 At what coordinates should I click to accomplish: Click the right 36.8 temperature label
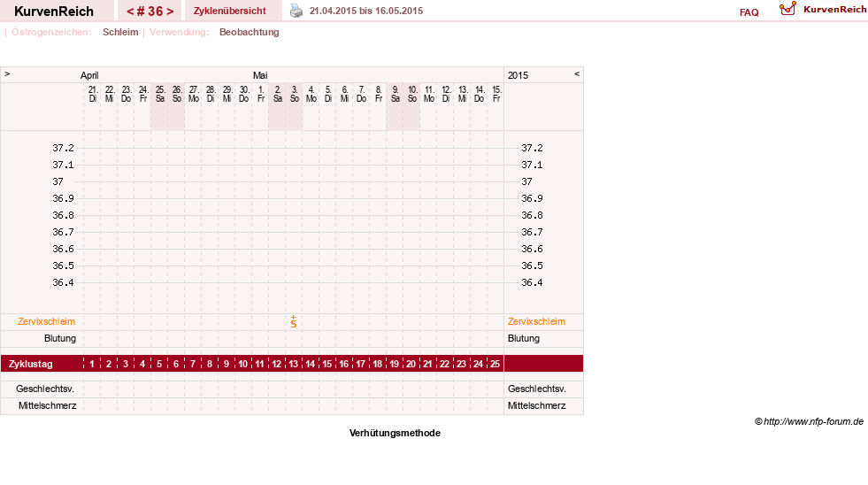coord(532,215)
